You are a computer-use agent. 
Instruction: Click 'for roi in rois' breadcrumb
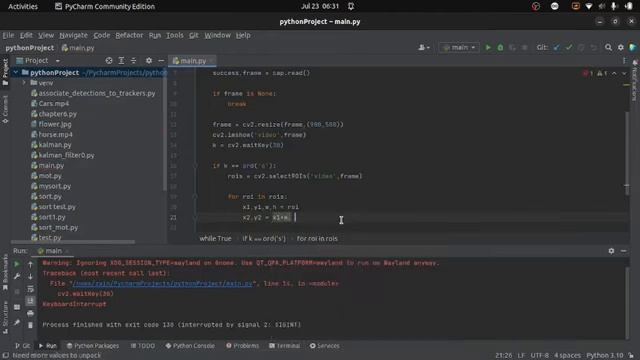pos(317,238)
